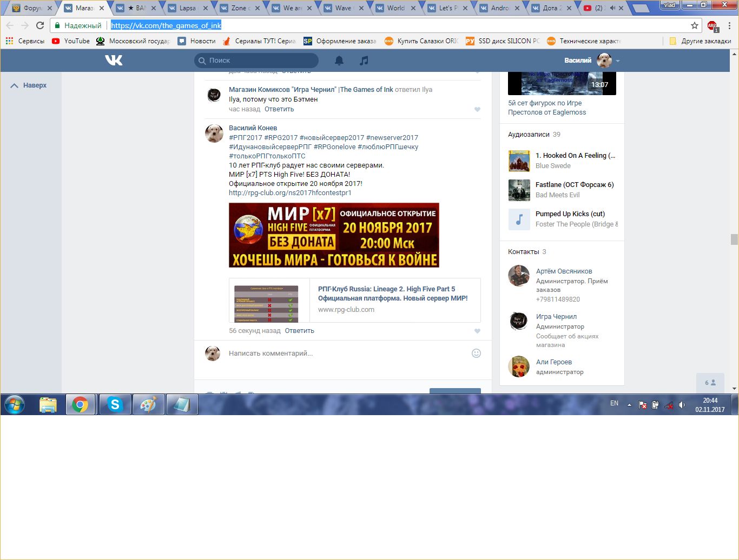
Task: Click the browser address bar URL
Action: (x=166, y=25)
